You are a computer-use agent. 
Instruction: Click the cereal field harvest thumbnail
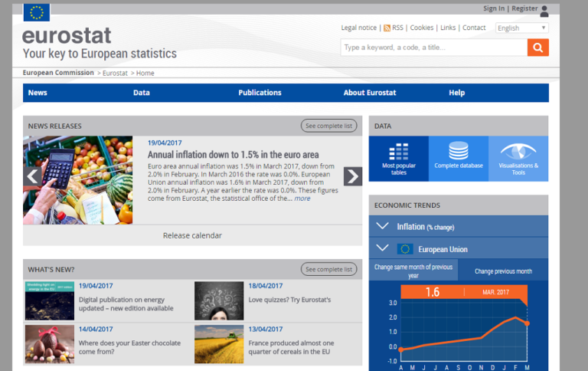point(219,344)
